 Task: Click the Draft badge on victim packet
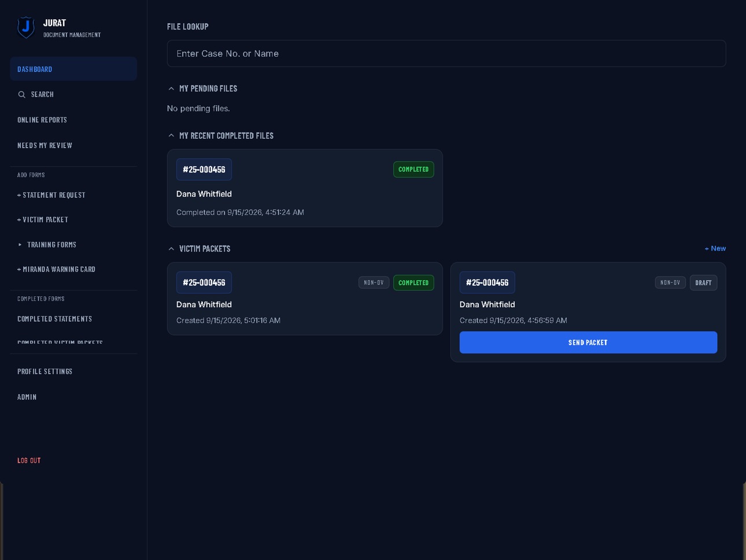coord(703,283)
